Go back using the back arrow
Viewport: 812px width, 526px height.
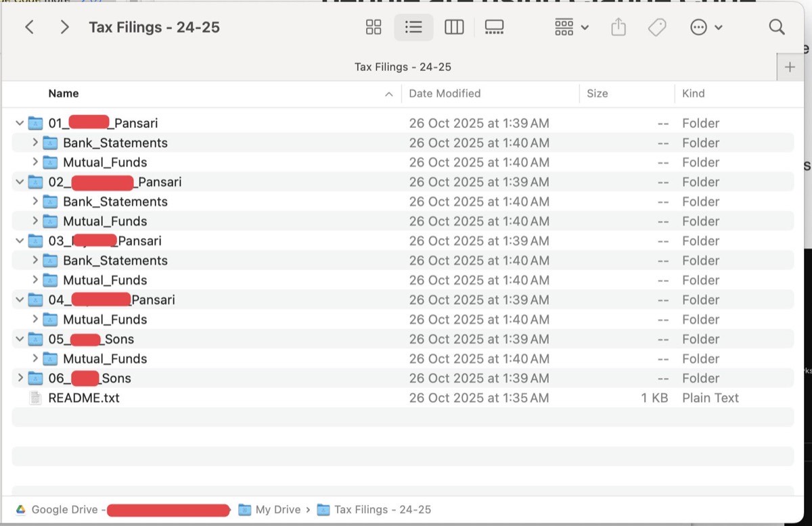coord(29,27)
